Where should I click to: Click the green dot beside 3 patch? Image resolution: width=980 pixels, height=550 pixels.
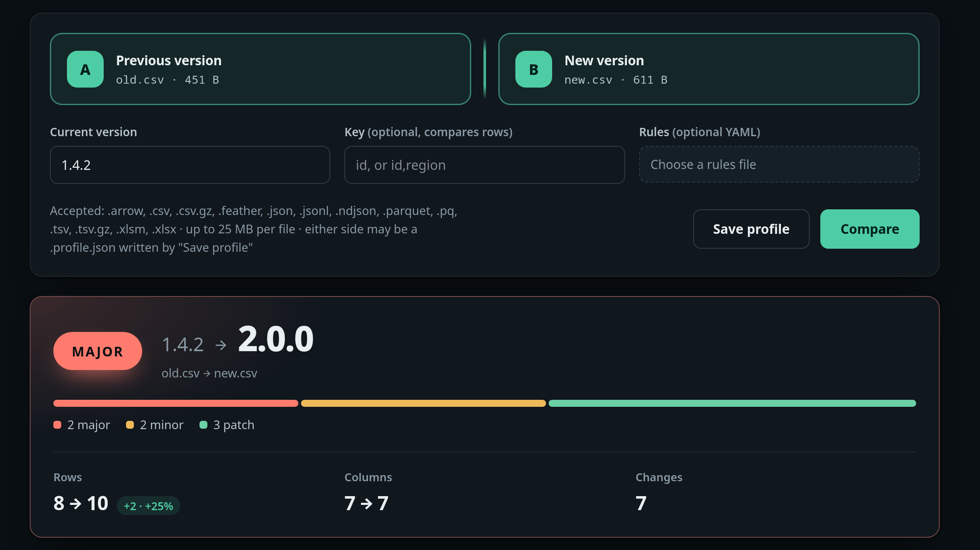(203, 425)
